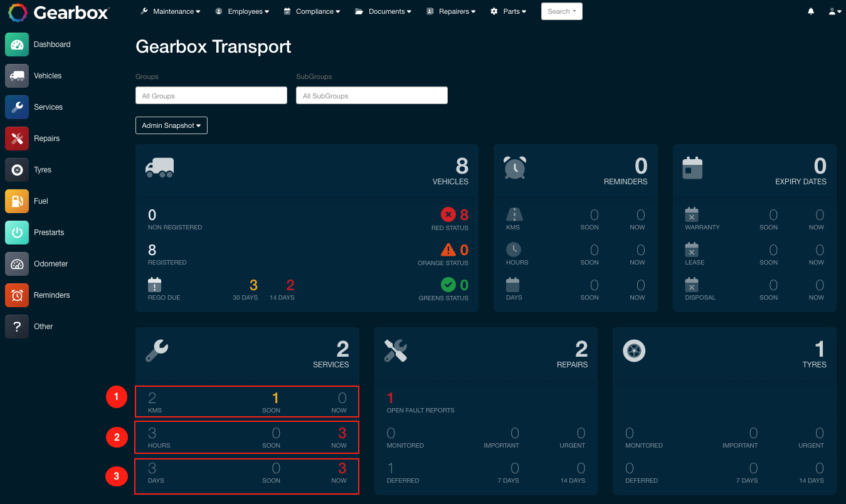The image size is (846, 504).
Task: Click the 1 Tyres total
Action: (820, 349)
